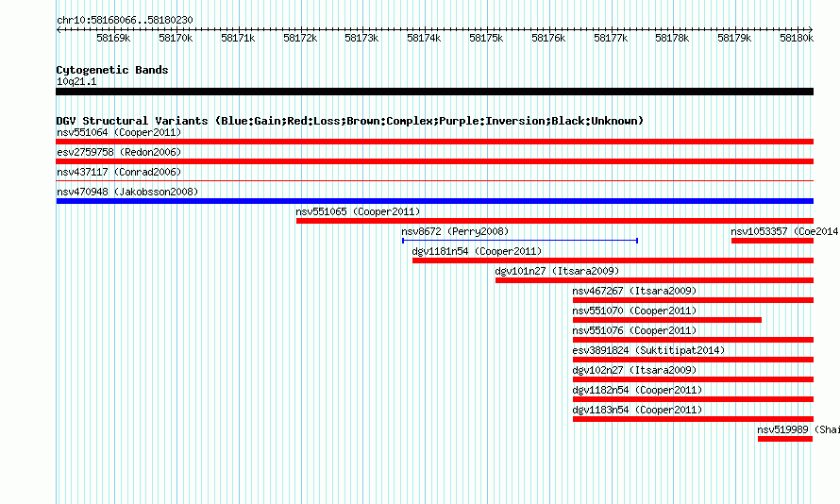Select the black 10q21.1 cytogenetic band bar
The image size is (840, 504).
[x=434, y=92]
